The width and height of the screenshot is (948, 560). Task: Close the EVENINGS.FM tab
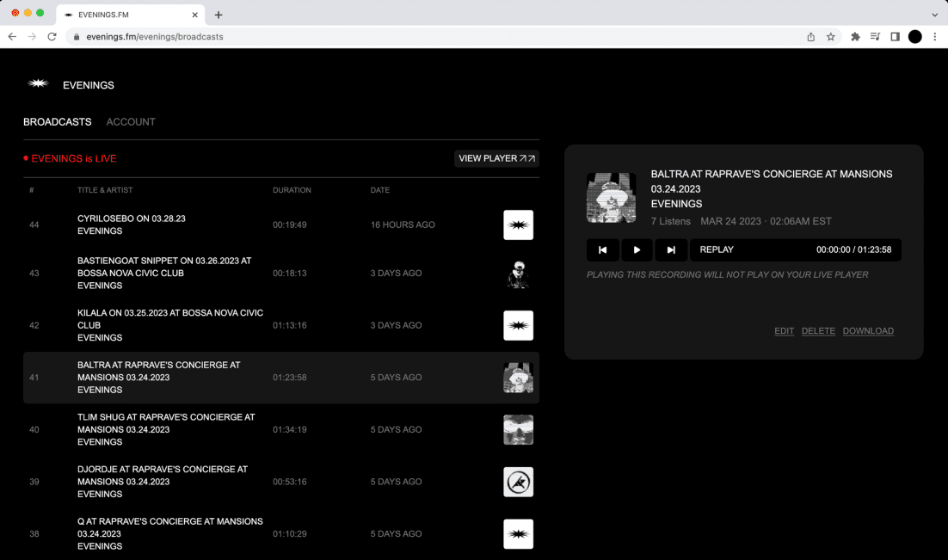point(194,15)
